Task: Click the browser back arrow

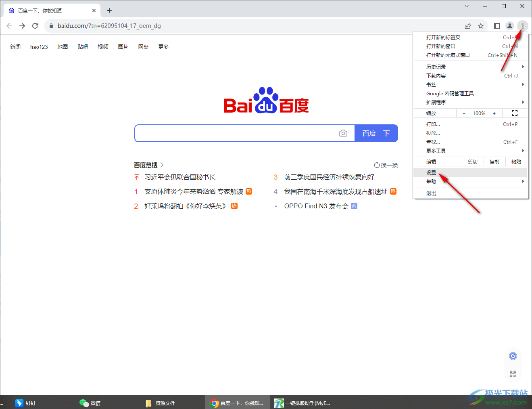Action: pyautogui.click(x=9, y=26)
